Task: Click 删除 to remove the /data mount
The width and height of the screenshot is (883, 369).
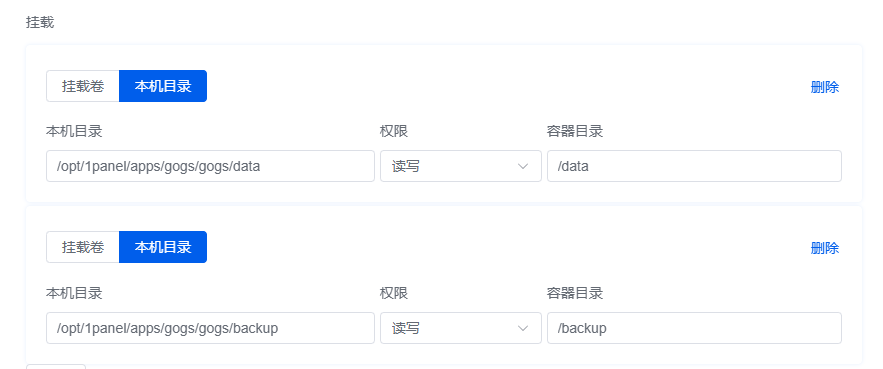Action: tap(825, 87)
